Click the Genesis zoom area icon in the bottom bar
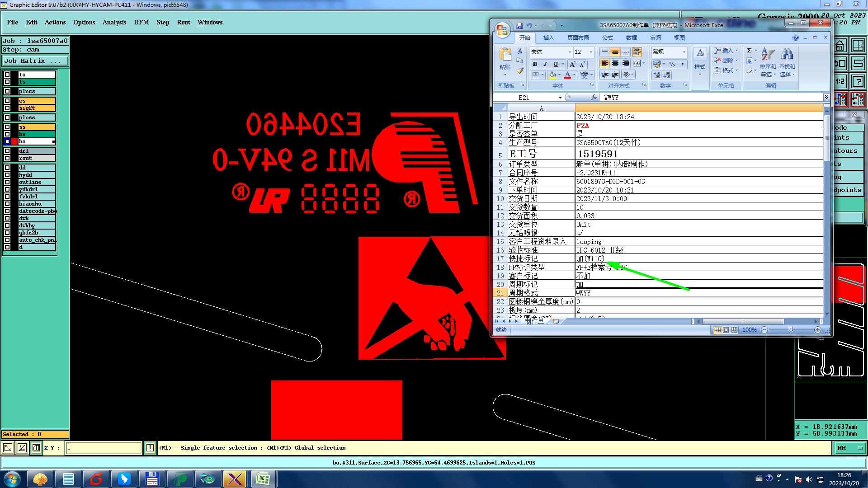 tap(8, 448)
